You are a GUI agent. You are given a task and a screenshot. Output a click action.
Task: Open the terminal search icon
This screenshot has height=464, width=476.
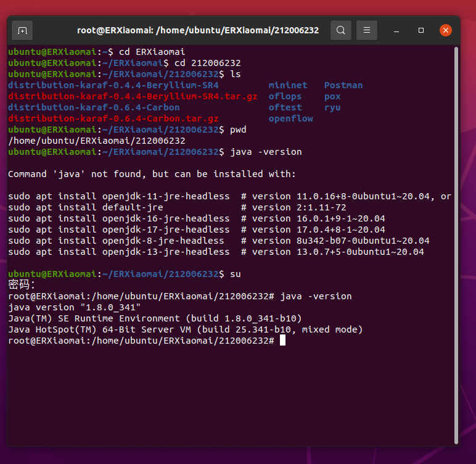pos(340,30)
